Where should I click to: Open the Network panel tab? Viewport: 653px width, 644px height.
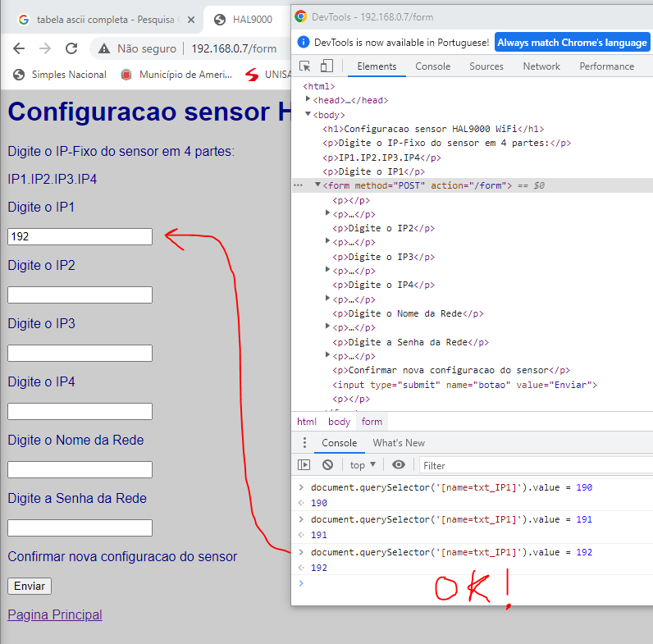point(541,66)
